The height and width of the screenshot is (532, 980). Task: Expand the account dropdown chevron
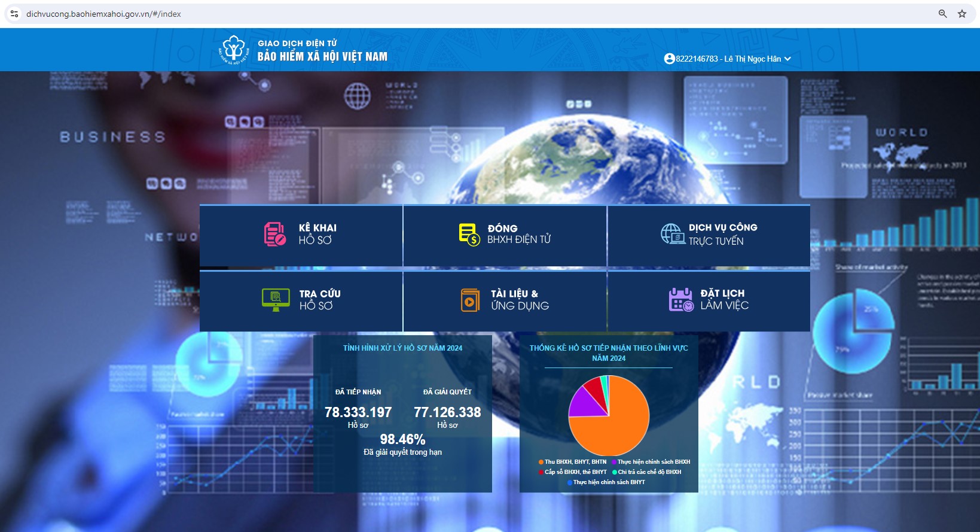[787, 59]
